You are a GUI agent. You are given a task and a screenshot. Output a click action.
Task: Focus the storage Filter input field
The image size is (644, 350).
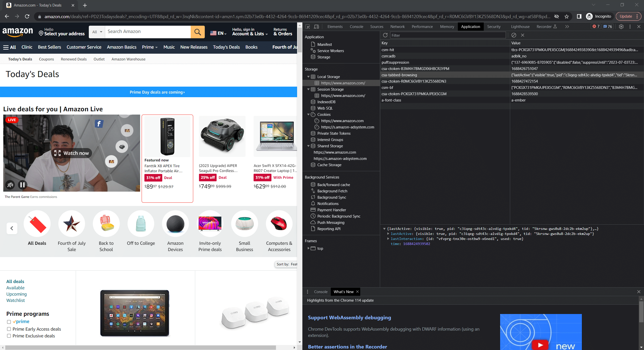click(x=448, y=35)
